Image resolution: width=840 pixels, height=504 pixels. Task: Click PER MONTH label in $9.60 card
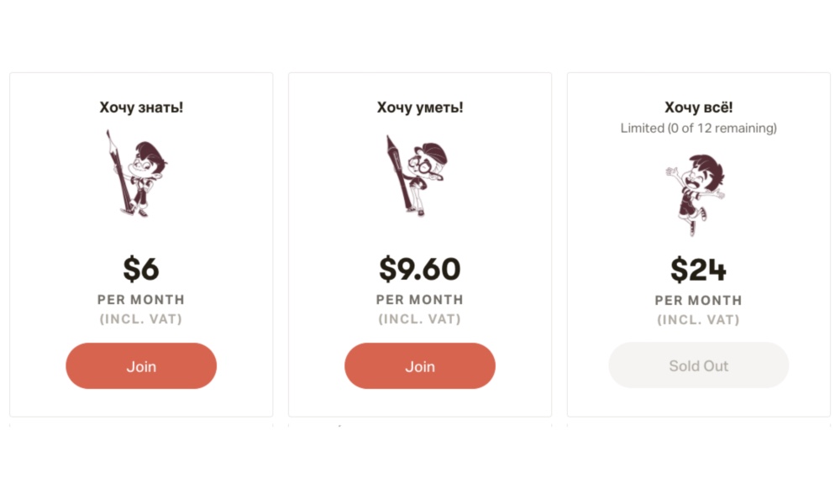click(x=420, y=299)
